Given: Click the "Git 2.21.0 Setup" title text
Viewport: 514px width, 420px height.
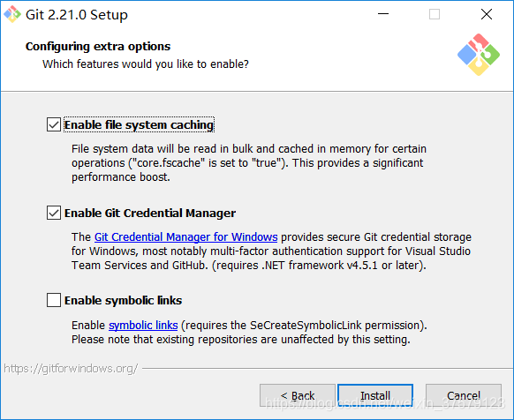Looking at the screenshot, I should point(77,15).
